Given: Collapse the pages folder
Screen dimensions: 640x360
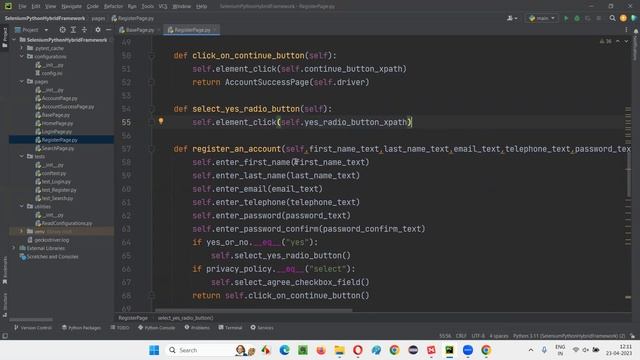Looking at the screenshot, I should (x=22, y=81).
